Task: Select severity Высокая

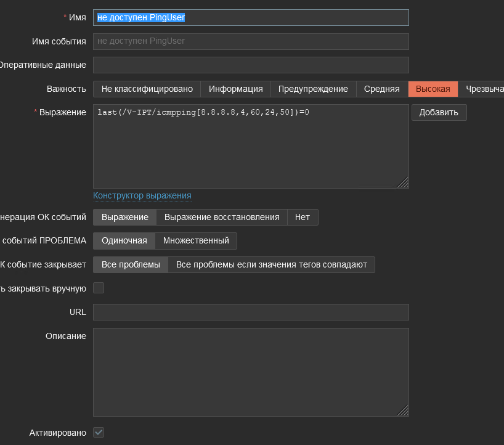Action: coord(433,89)
